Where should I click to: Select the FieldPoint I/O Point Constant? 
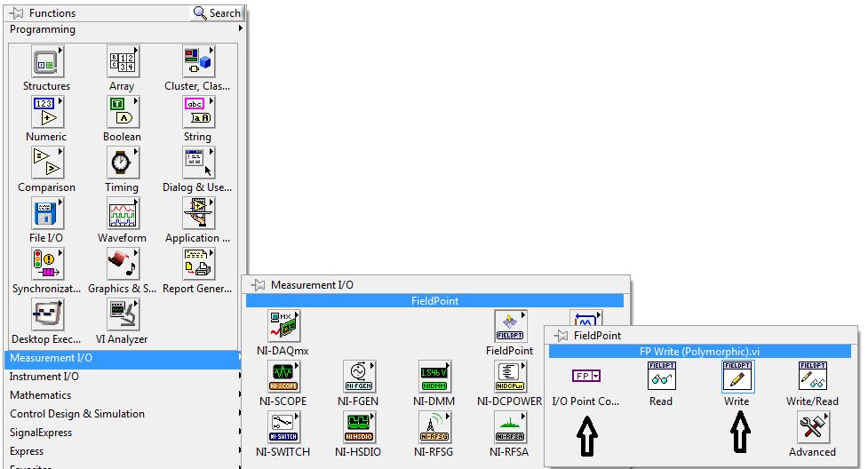click(585, 377)
